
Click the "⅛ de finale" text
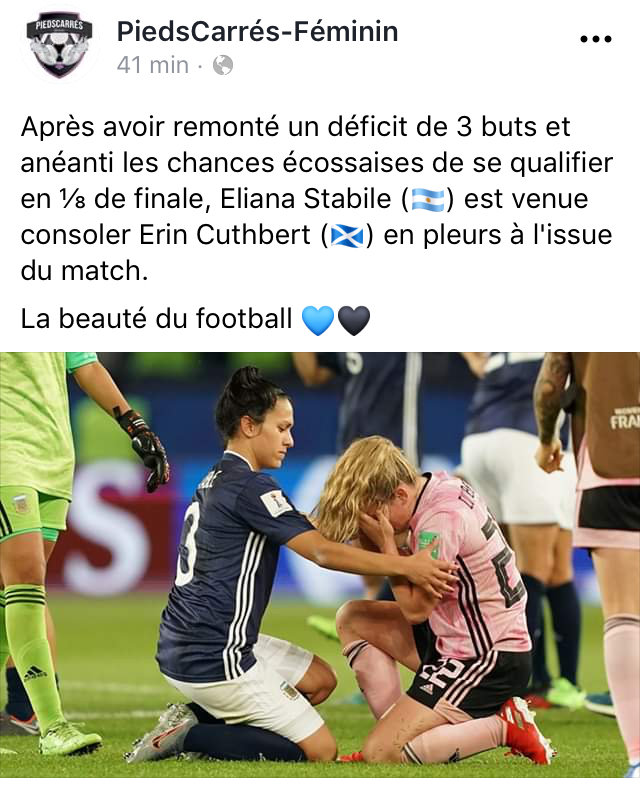[131, 199]
